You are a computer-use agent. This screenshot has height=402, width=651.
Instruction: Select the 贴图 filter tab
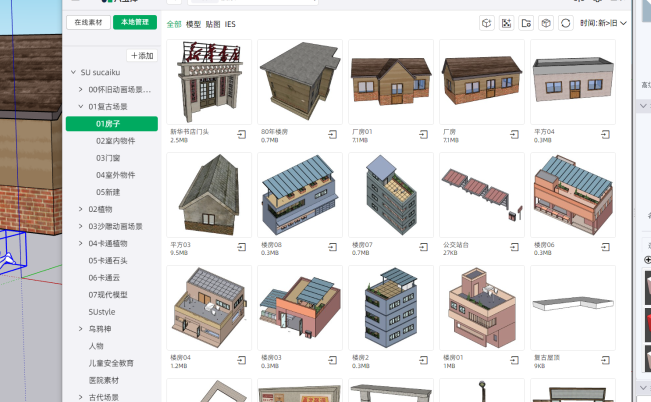(213, 24)
